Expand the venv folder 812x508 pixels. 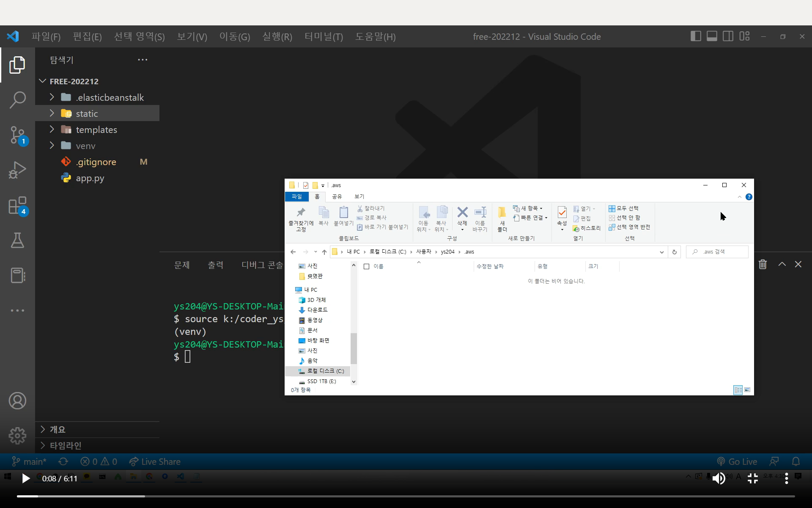52,145
